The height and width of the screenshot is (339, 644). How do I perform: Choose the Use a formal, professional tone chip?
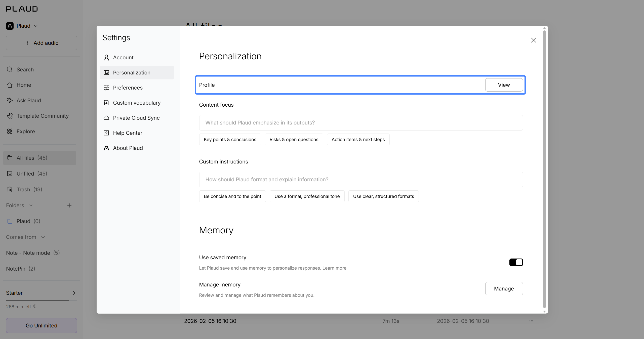click(x=307, y=196)
